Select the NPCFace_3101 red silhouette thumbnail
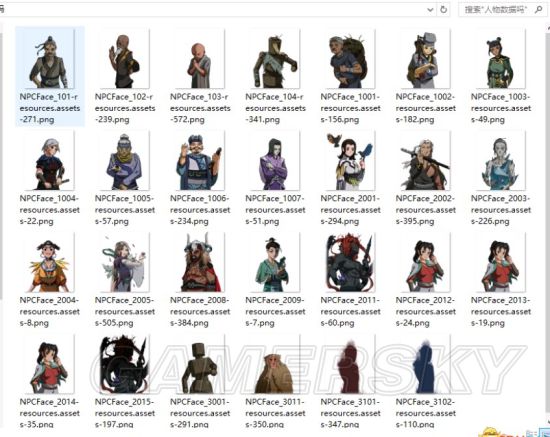Image resolution: width=550 pixels, height=437 pixels. [x=350, y=364]
